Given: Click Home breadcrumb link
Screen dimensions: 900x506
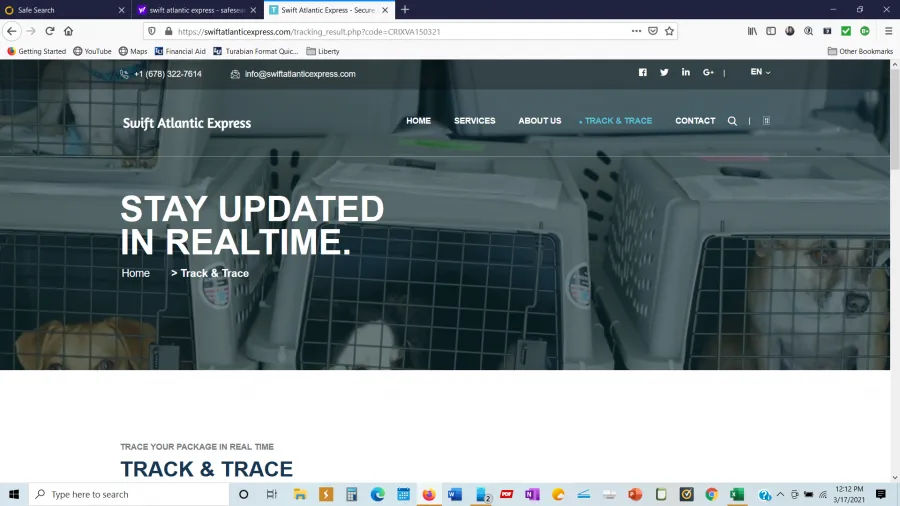Looking at the screenshot, I should click(x=135, y=273).
